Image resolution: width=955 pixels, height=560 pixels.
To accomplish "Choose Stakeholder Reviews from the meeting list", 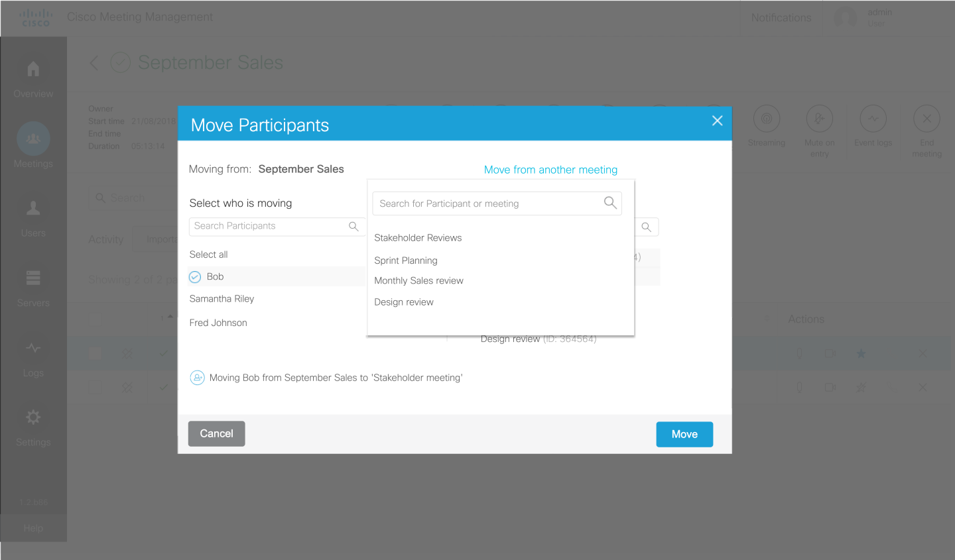I will tap(418, 238).
